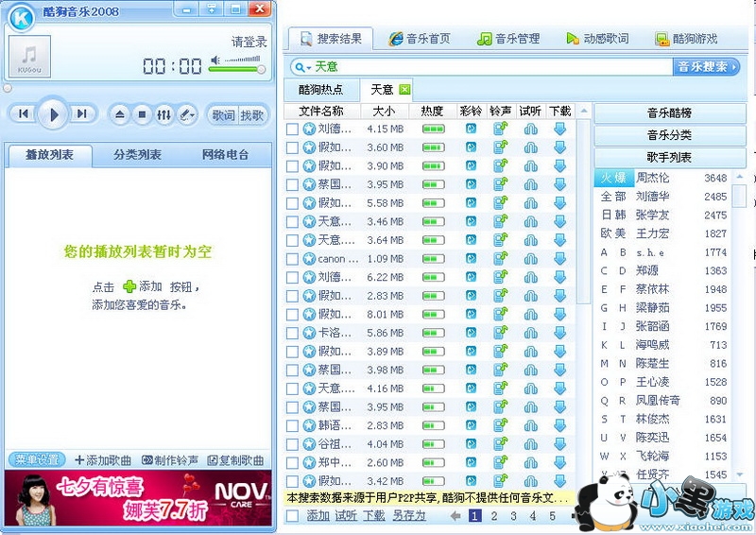Tick the select-all checkbox beside 添加
The width and height of the screenshot is (756, 535).
click(292, 516)
